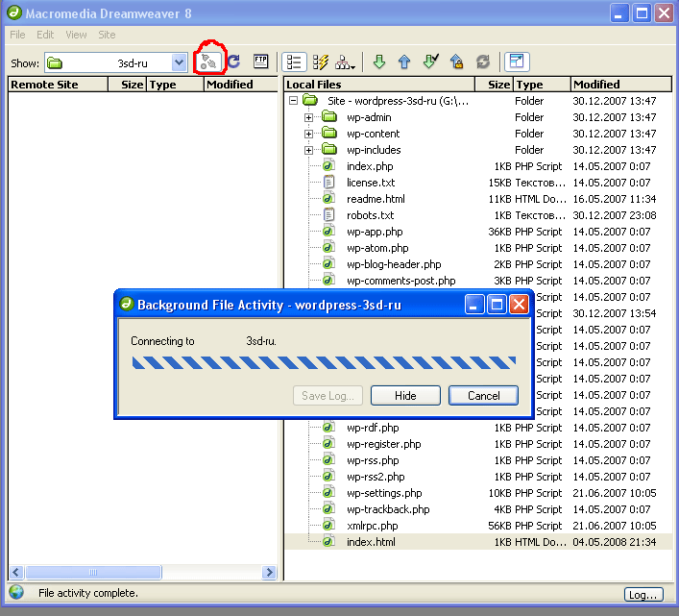
Task: Switch to Site Files view icon
Action: (294, 62)
